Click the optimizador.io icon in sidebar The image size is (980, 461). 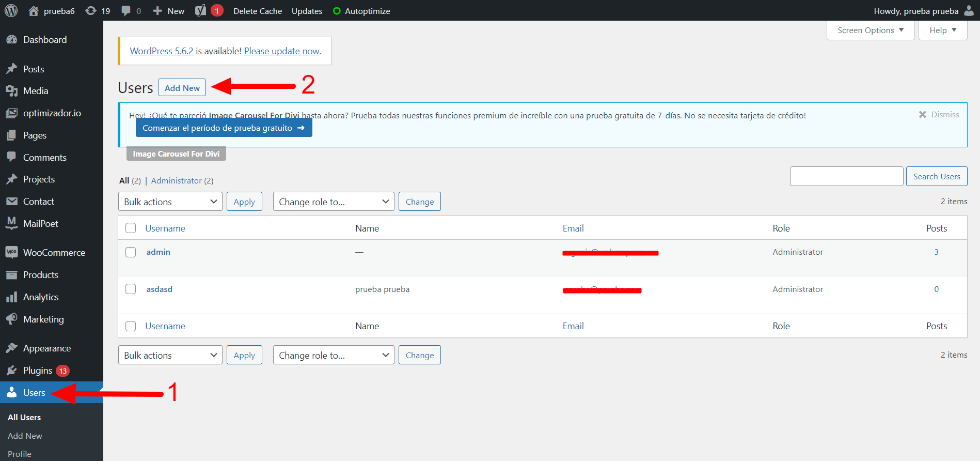coord(11,113)
